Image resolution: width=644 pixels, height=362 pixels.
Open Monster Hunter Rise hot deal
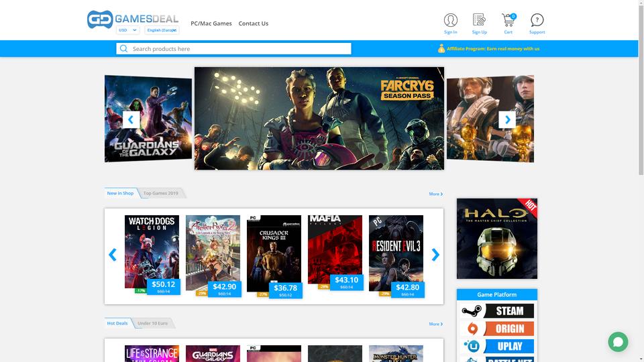coord(396,353)
